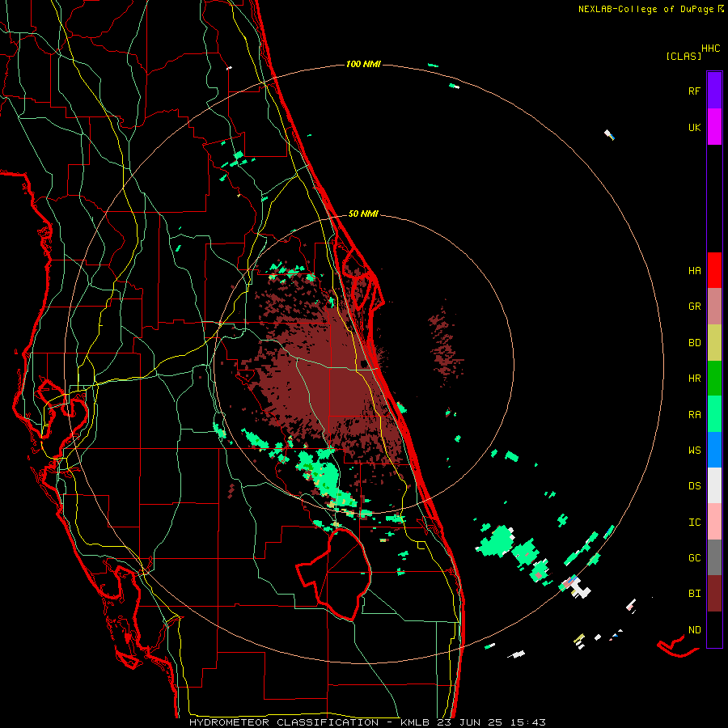This screenshot has height=728, width=728.
Task: Click the 'RA' legend label
Action: point(694,415)
